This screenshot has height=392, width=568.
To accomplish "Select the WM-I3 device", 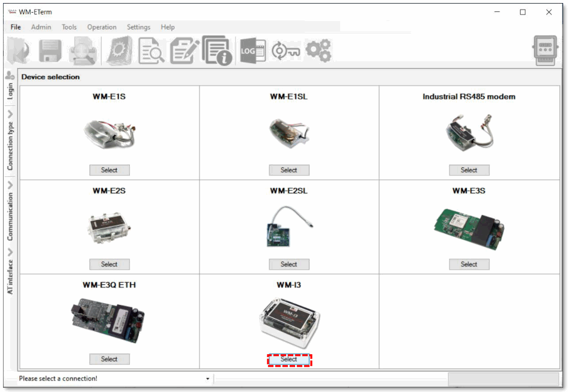I will pyautogui.click(x=289, y=359).
